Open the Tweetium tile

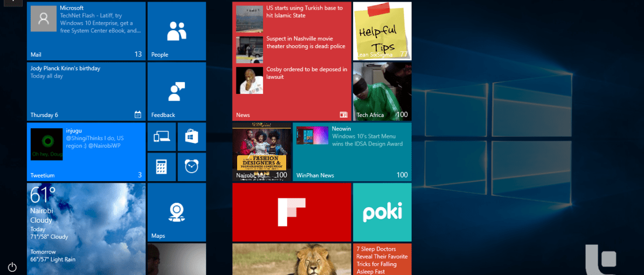(86, 152)
